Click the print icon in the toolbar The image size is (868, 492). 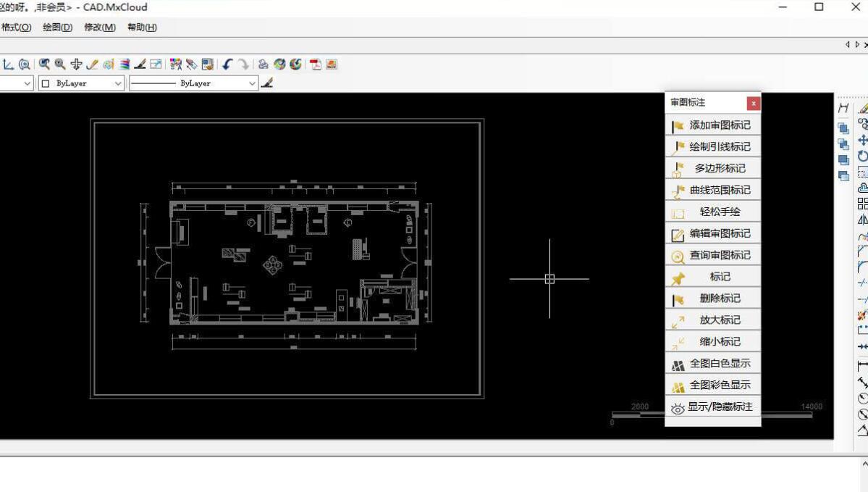263,64
